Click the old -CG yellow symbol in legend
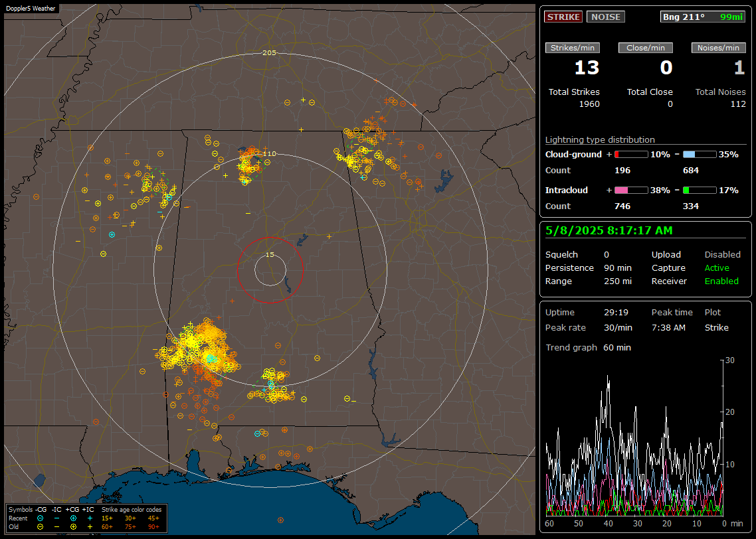The image size is (756, 539). [41, 527]
